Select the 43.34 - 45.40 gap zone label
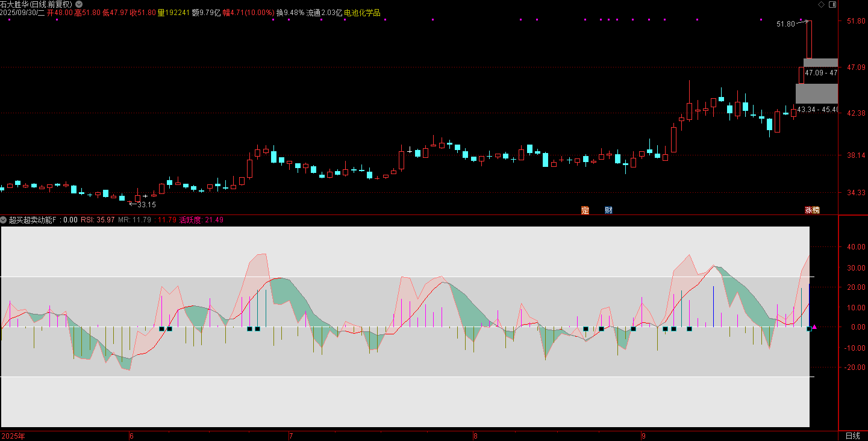The width and height of the screenshot is (868, 441). (817, 110)
